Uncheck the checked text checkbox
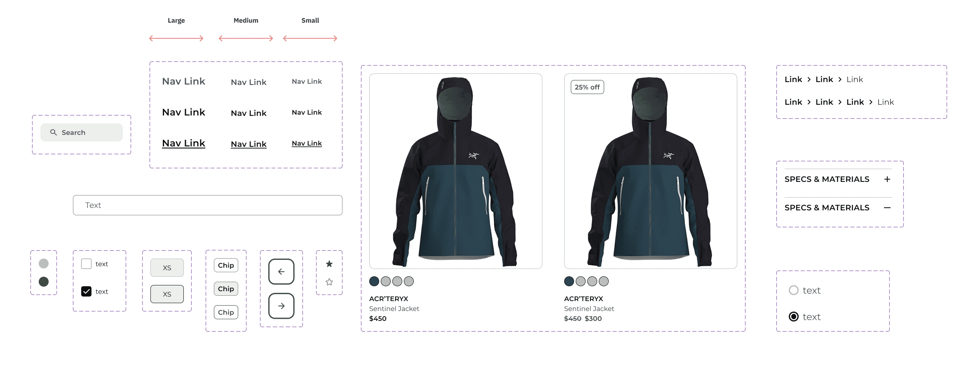 pos(86,291)
